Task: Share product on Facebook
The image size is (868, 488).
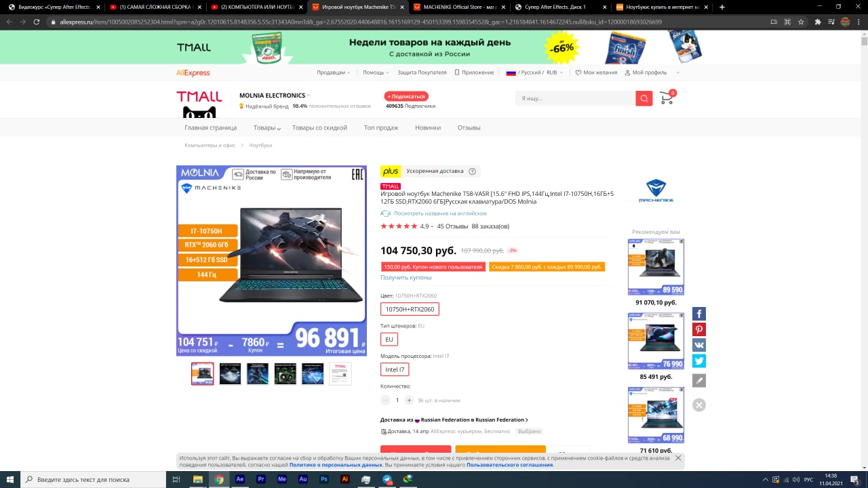Action: 699,314
